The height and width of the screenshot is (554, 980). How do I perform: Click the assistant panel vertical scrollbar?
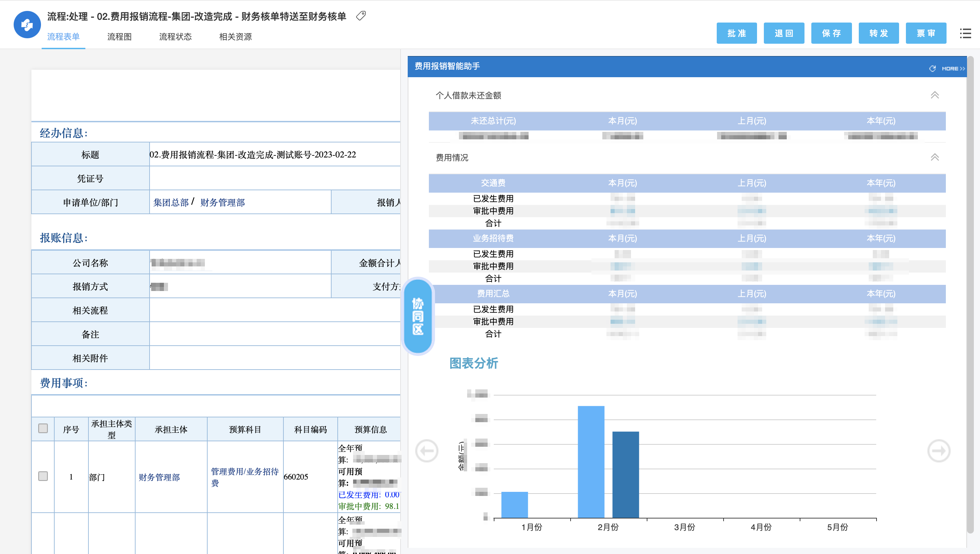tap(970, 295)
